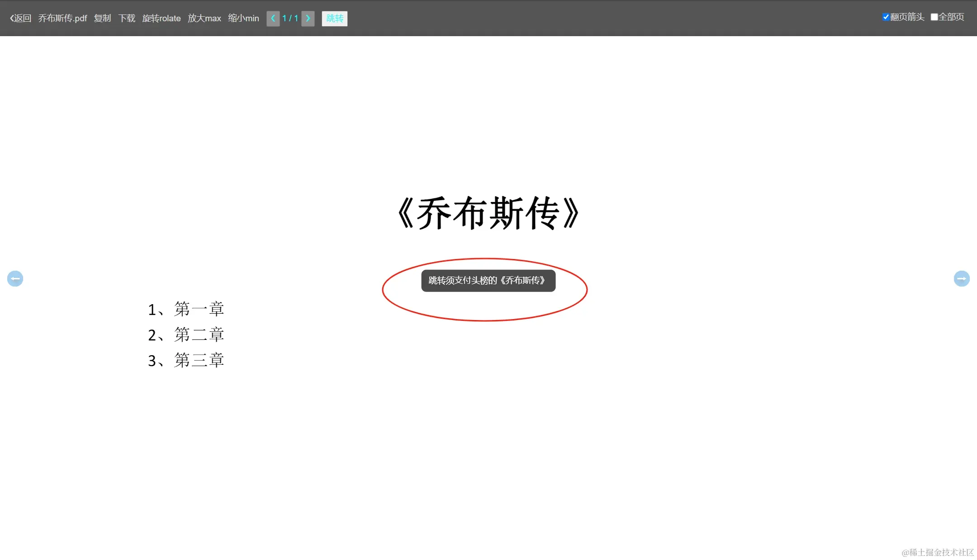Click the left page-flip circle arrow
Image resolution: width=977 pixels, height=560 pixels.
pos(15,278)
